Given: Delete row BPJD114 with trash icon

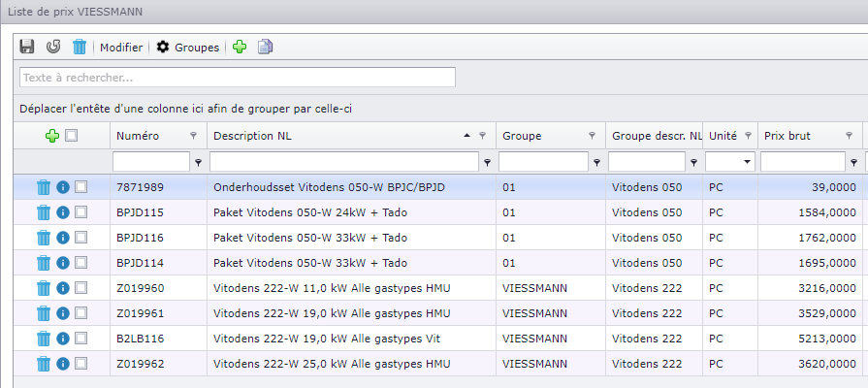Looking at the screenshot, I should pyautogui.click(x=44, y=263).
